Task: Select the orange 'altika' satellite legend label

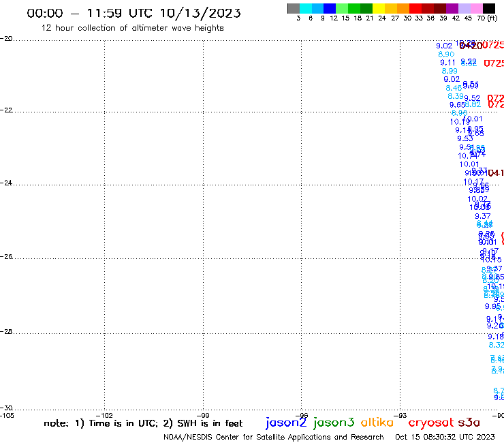Action: click(377, 422)
